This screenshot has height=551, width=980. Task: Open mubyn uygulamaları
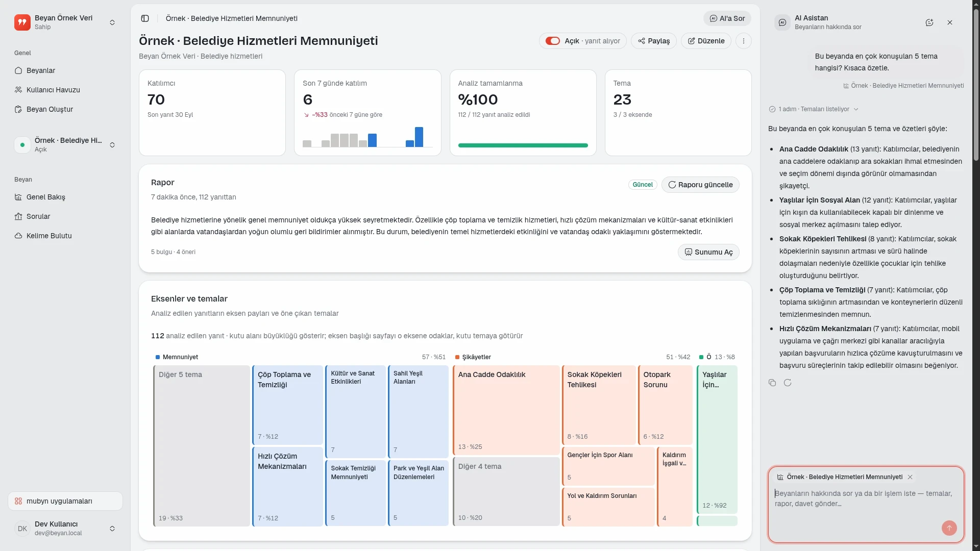click(65, 501)
